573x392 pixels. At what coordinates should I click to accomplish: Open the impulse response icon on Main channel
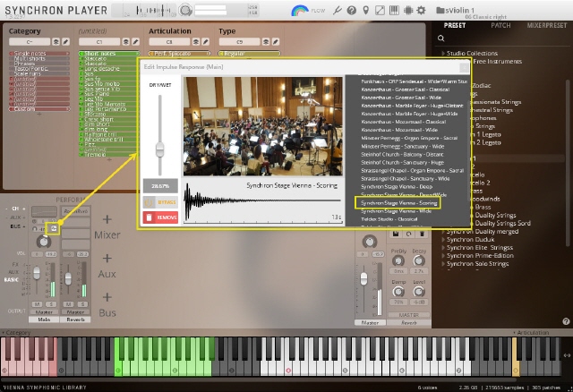coord(54,229)
